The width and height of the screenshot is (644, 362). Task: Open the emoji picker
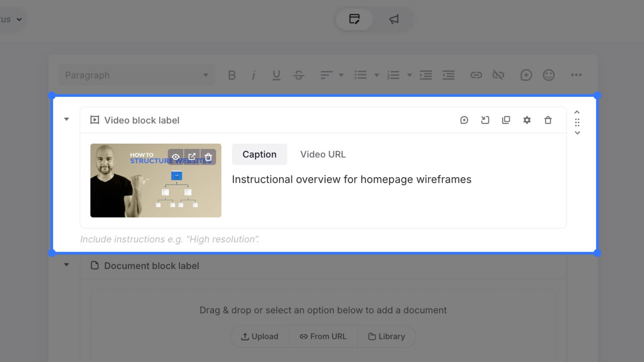point(549,75)
